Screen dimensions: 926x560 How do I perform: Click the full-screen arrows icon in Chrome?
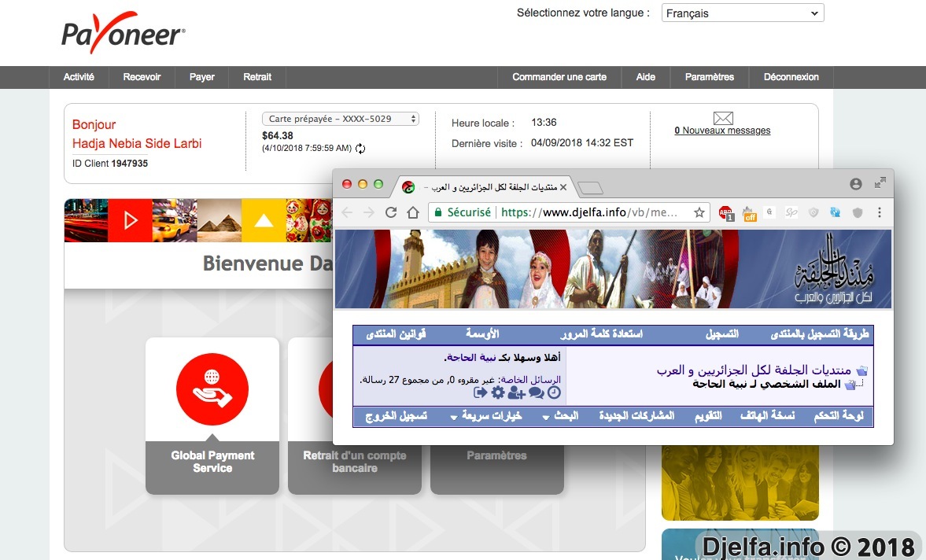tap(880, 183)
